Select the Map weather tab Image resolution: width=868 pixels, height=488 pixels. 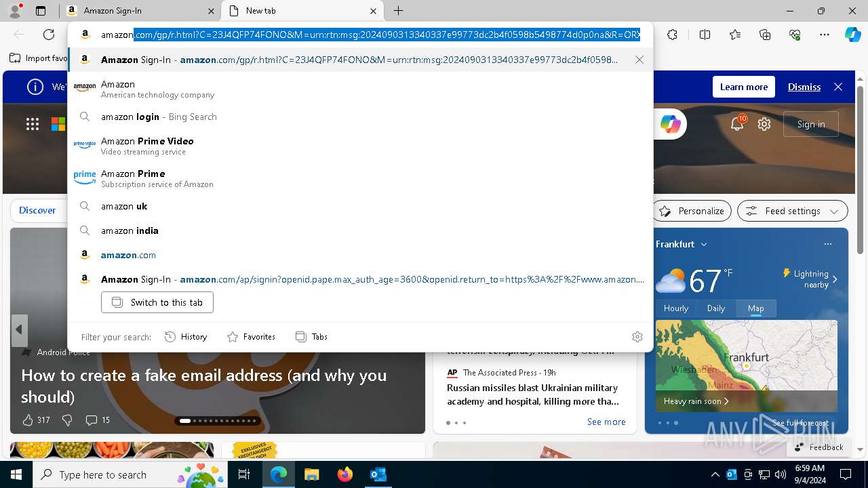tap(756, 308)
